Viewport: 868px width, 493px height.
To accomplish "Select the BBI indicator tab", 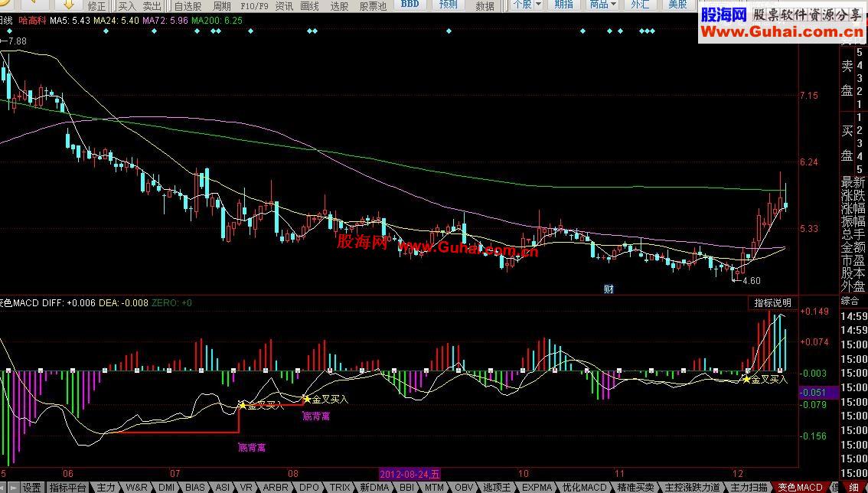I will point(406,488).
